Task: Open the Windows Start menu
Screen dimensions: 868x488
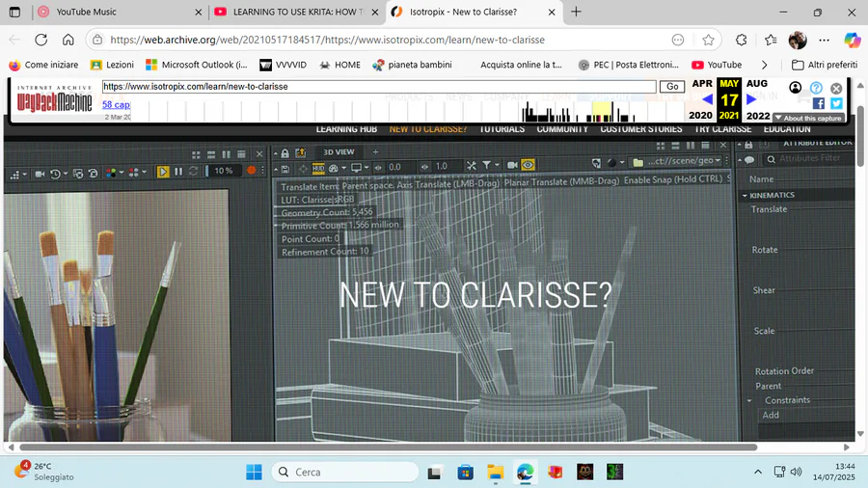Action: coord(254,472)
